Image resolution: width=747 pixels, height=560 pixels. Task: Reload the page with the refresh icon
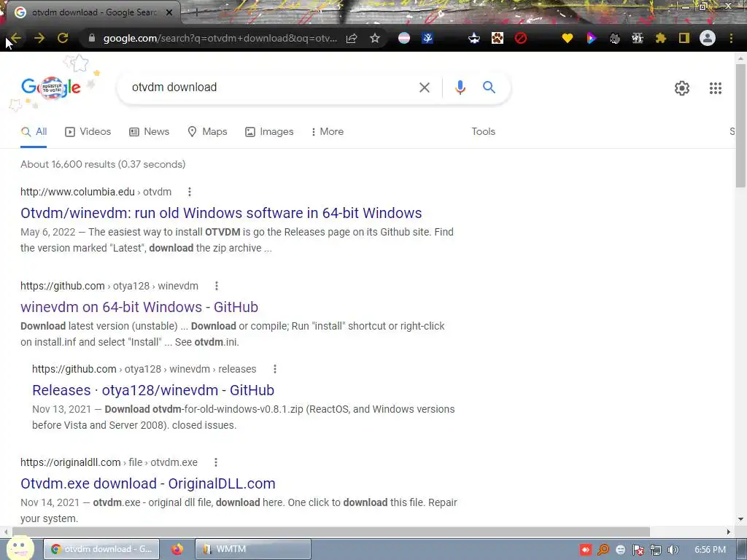click(x=63, y=38)
